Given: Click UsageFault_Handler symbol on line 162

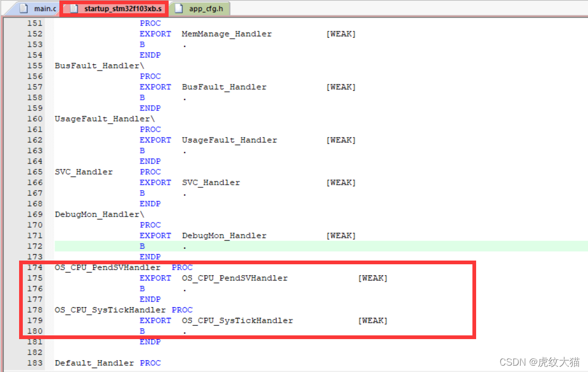Looking at the screenshot, I should pyautogui.click(x=230, y=140).
